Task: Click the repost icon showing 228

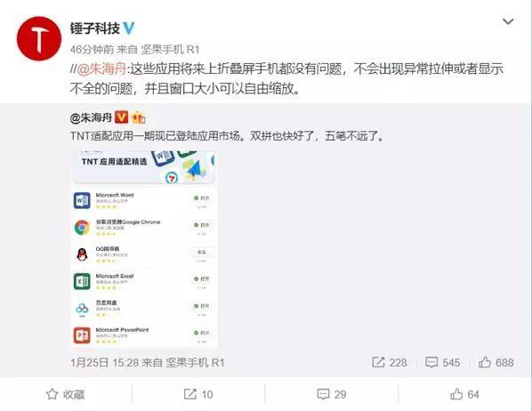Action: pyautogui.click(x=389, y=362)
